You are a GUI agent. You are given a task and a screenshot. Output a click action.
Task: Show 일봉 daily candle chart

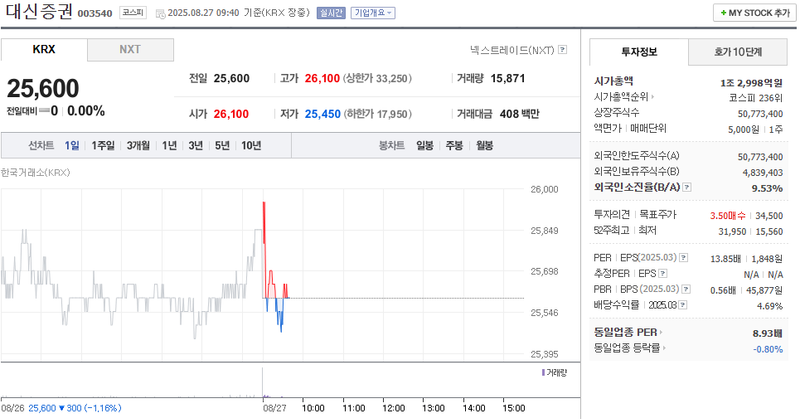pos(424,145)
